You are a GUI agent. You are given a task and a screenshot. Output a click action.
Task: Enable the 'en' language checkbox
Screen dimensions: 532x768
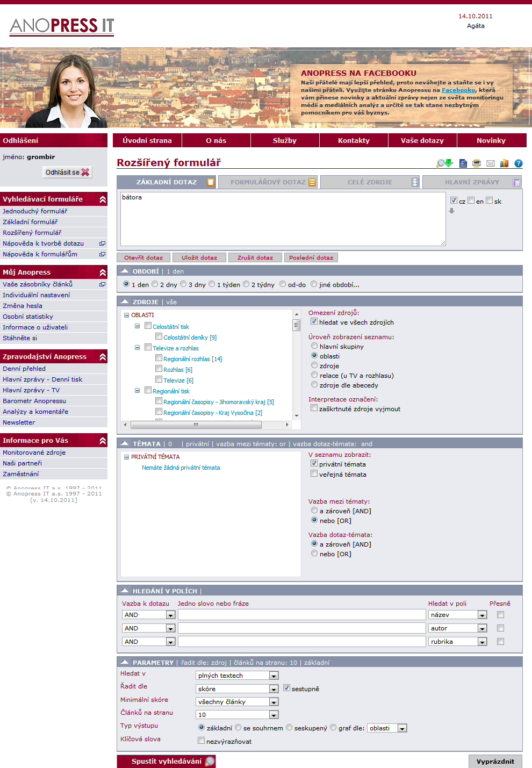pyautogui.click(x=471, y=200)
